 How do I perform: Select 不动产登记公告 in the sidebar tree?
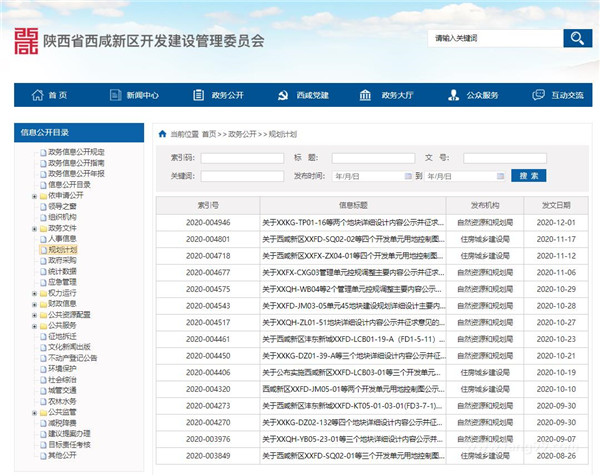(72, 358)
